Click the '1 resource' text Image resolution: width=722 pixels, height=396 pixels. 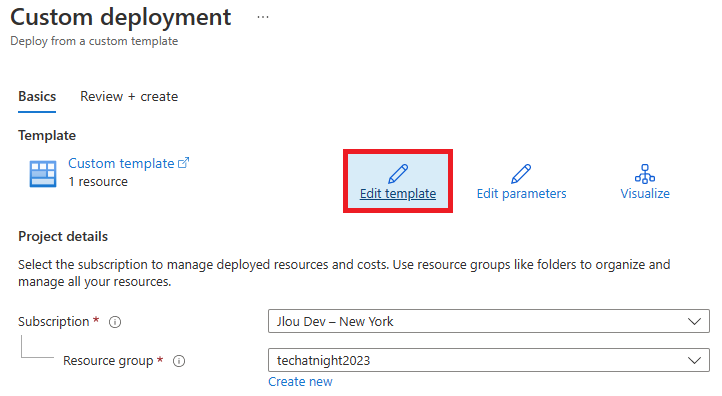click(98, 182)
